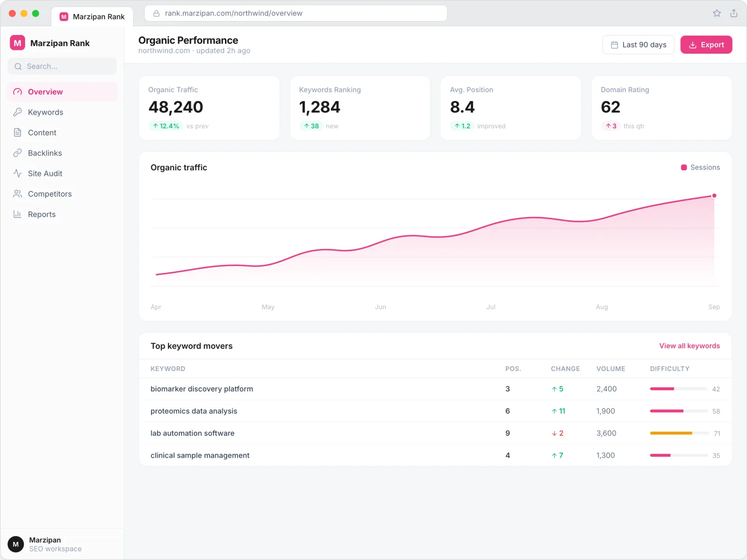The image size is (747, 560).
Task: Open the Marzipan SEO workspace switcher
Action: pos(62,544)
